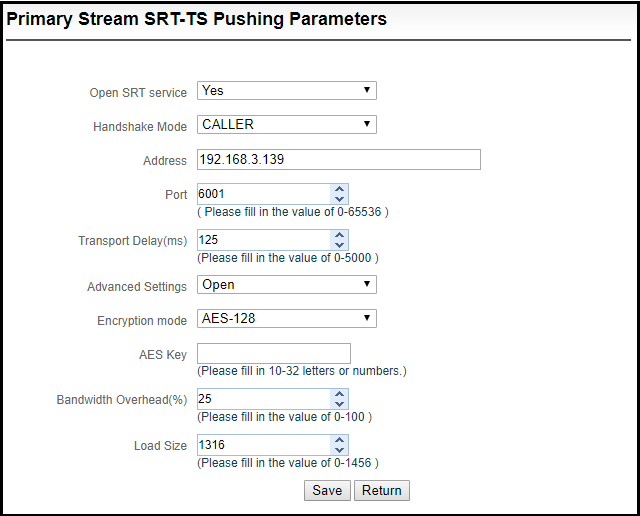The width and height of the screenshot is (640, 516).
Task: Decrease the Port value with the down arrow
Action: click(x=339, y=199)
